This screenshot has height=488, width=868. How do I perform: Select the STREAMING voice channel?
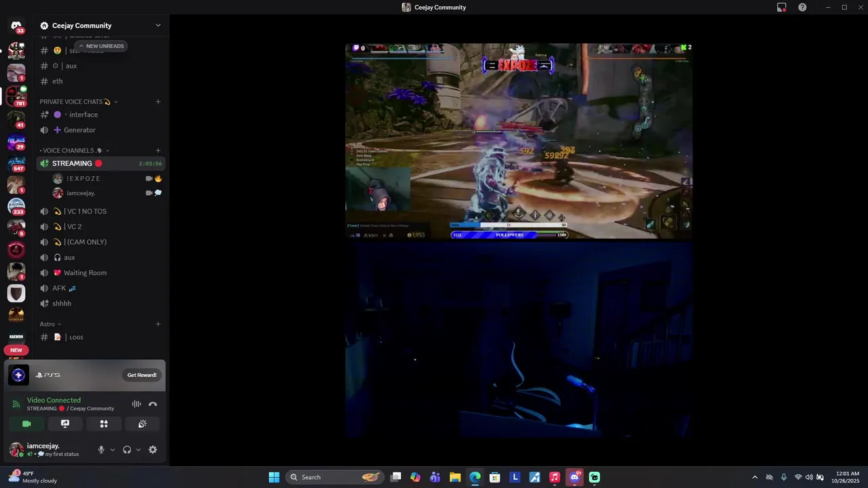click(101, 163)
